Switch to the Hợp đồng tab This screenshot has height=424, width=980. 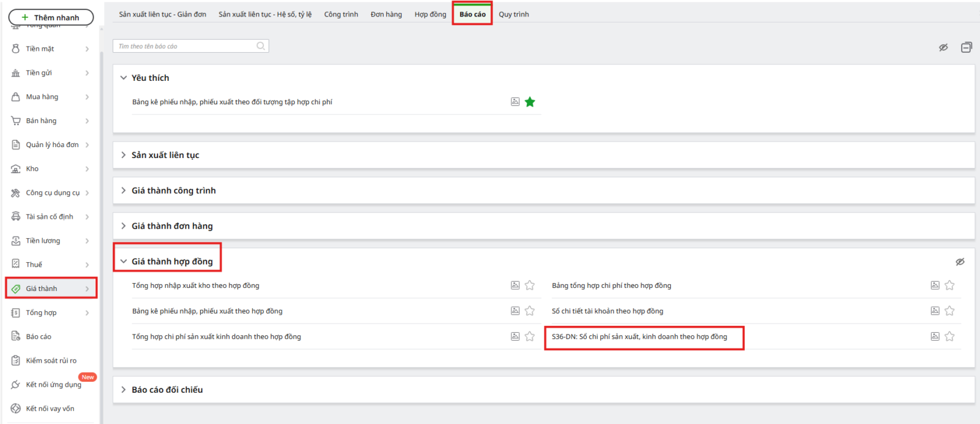point(430,14)
